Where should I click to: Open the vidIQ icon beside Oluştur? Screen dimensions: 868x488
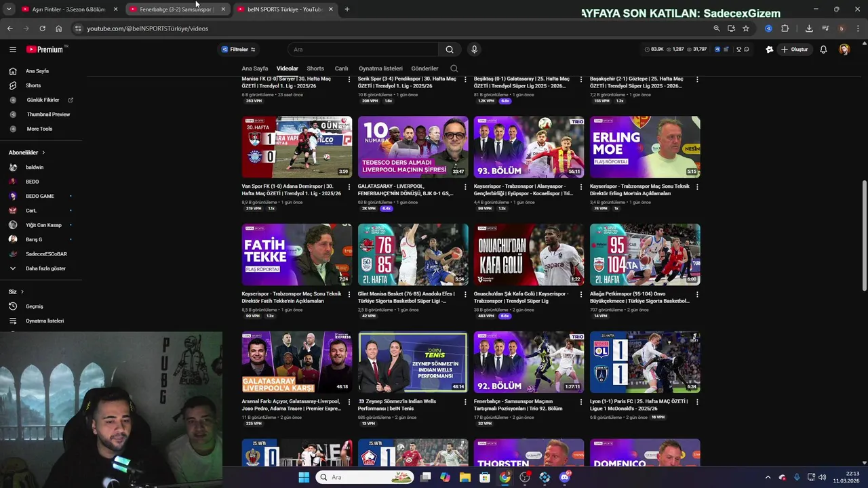coord(769,49)
